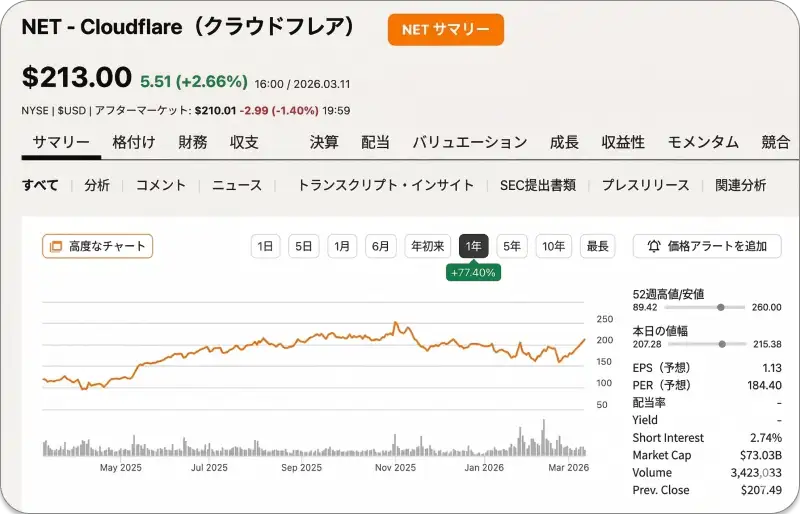Select the 5年 chart range
This screenshot has height=514, width=800.
pyautogui.click(x=512, y=247)
